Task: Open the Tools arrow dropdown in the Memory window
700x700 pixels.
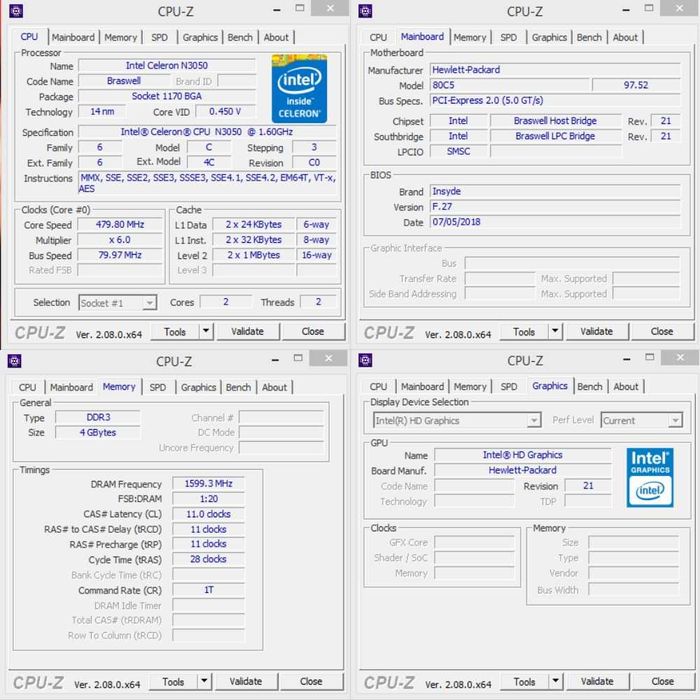Action: (204, 682)
